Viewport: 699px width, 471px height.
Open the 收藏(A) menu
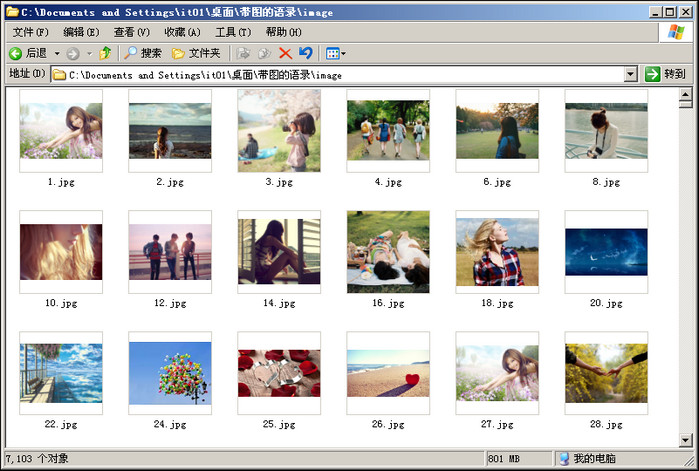(x=182, y=32)
